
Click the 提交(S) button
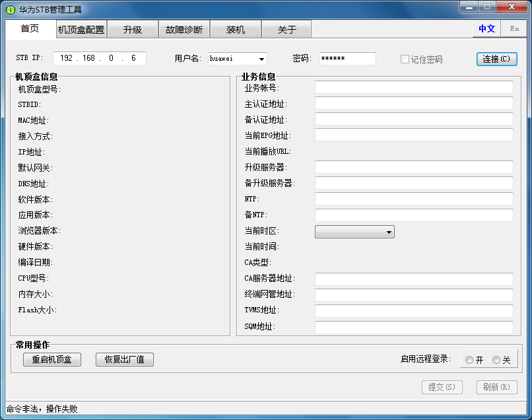point(442,387)
